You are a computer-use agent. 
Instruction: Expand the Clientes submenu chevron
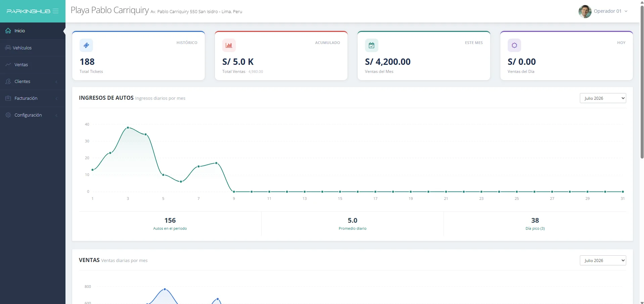coord(56,82)
